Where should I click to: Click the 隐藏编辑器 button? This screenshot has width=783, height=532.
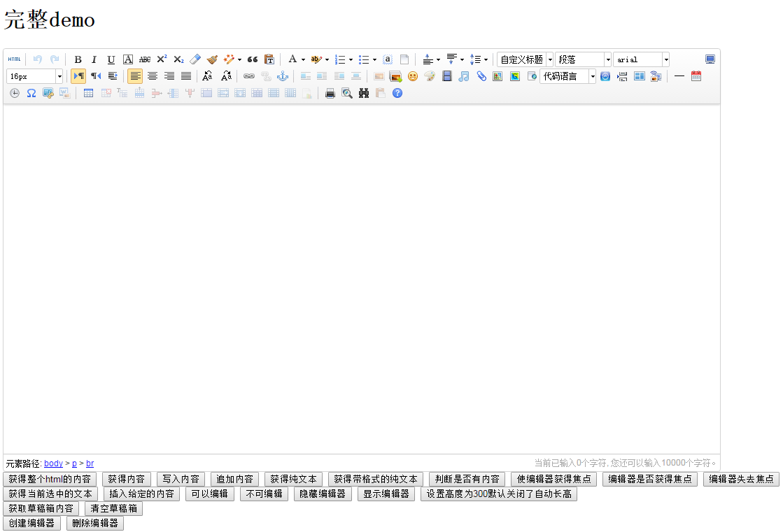click(323, 494)
